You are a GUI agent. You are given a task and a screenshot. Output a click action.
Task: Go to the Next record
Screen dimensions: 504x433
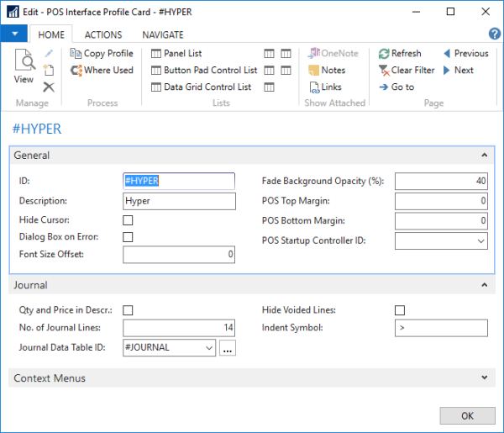pyautogui.click(x=458, y=71)
